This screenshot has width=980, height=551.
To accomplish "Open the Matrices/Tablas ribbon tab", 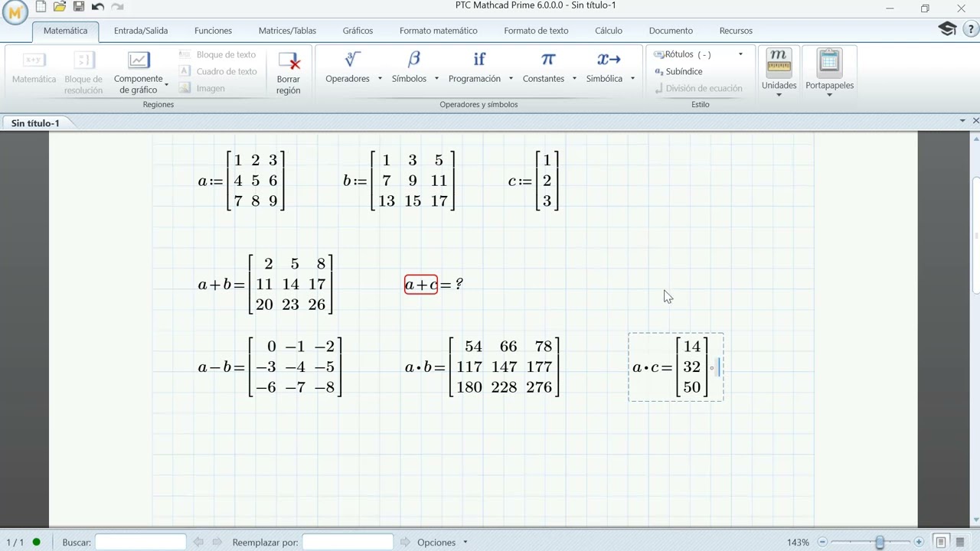I will pyautogui.click(x=287, y=31).
